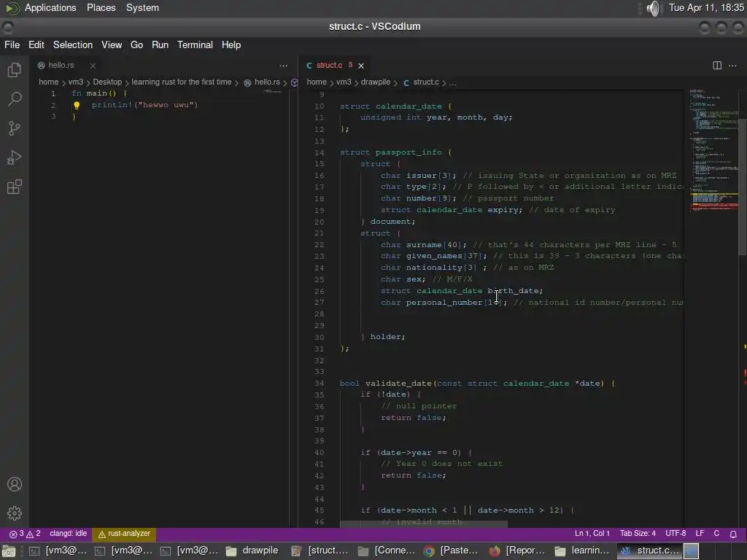
Task: Show errors and warnings problems count
Action: [x=26, y=534]
